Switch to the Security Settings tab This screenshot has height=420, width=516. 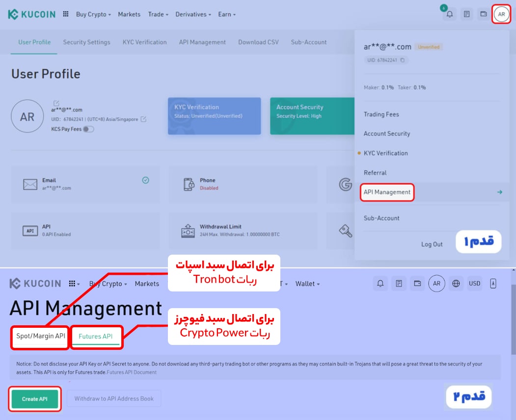pos(86,42)
